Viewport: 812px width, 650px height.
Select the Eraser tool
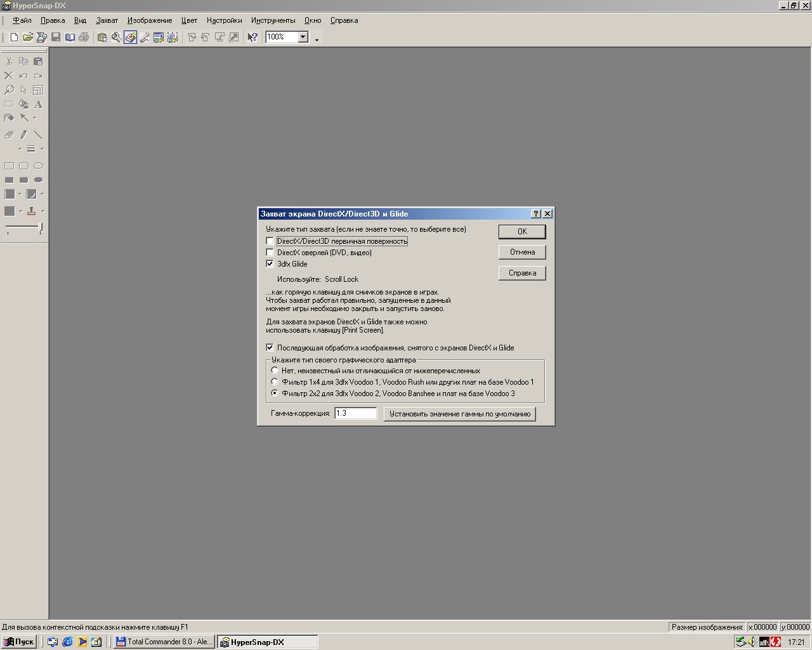pyautogui.click(x=9, y=135)
